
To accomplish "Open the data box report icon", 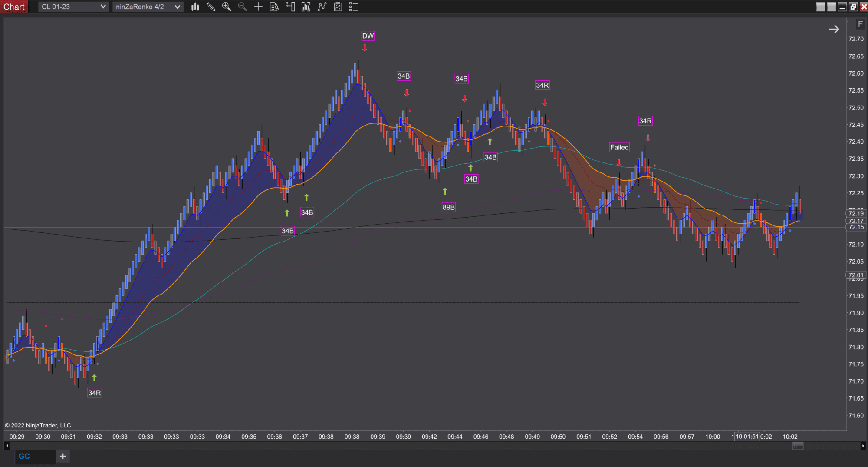I will tap(274, 7).
